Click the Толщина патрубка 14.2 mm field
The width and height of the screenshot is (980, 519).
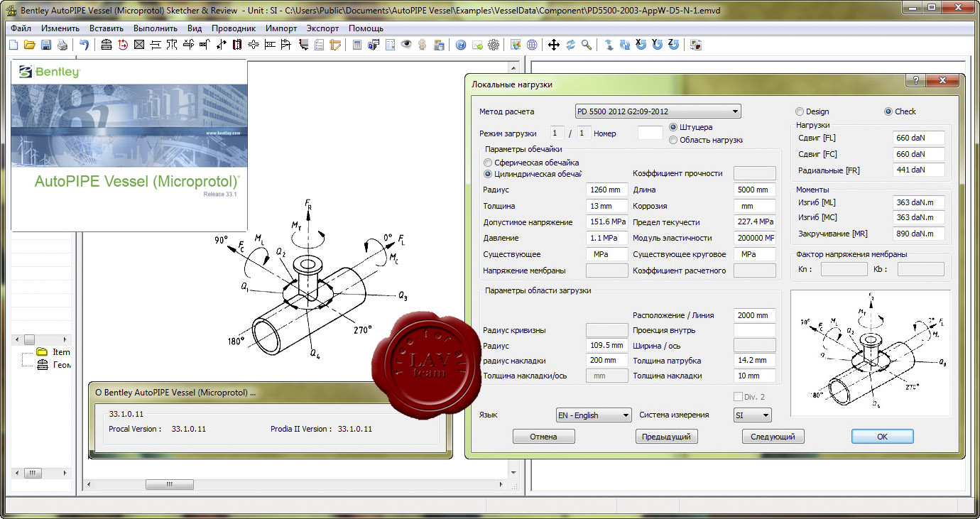(754, 360)
